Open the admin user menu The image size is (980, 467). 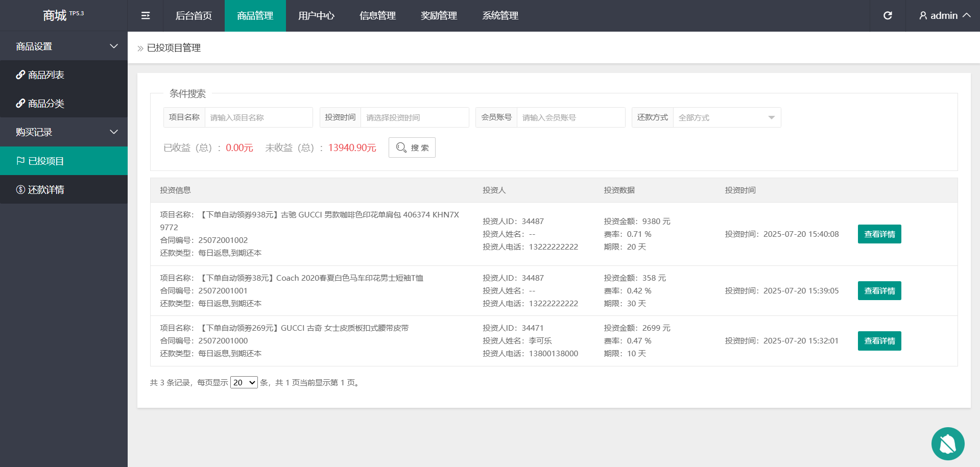(x=945, y=16)
